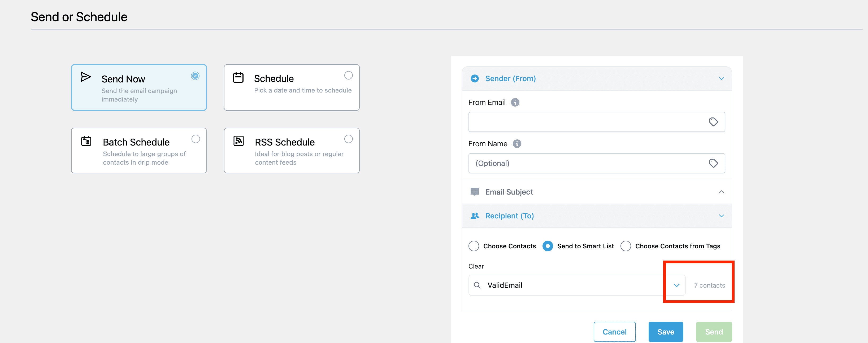Open the ValidEmail smart list dropdown
The width and height of the screenshot is (868, 343).
click(x=676, y=285)
